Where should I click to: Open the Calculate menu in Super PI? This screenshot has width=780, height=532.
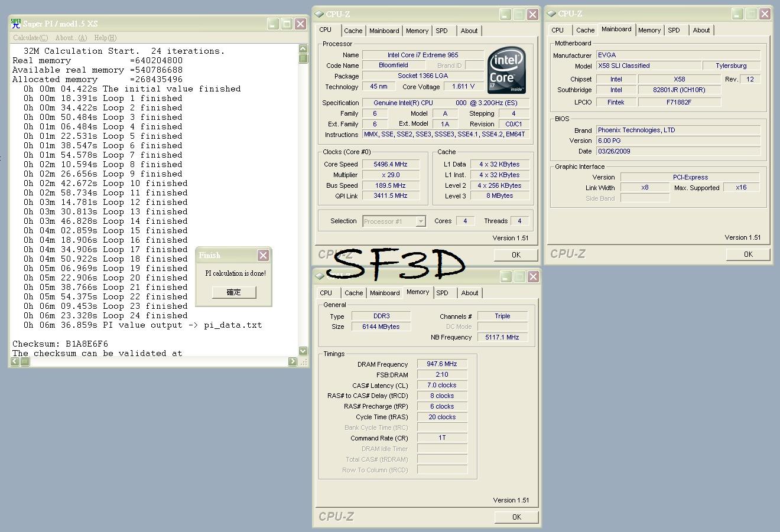[30, 38]
